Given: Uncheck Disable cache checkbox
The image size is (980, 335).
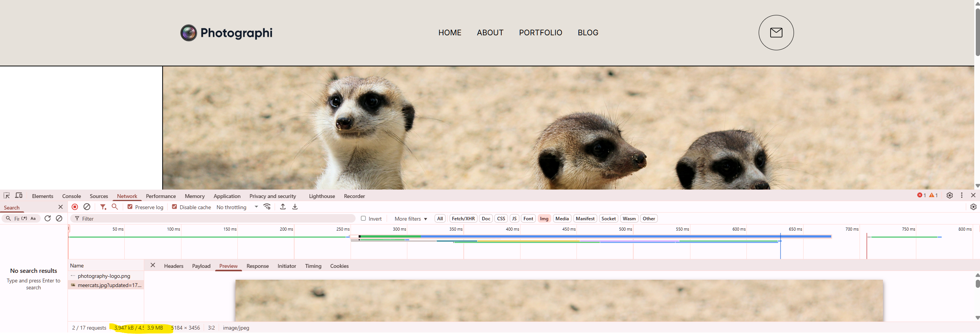Looking at the screenshot, I should pos(175,207).
